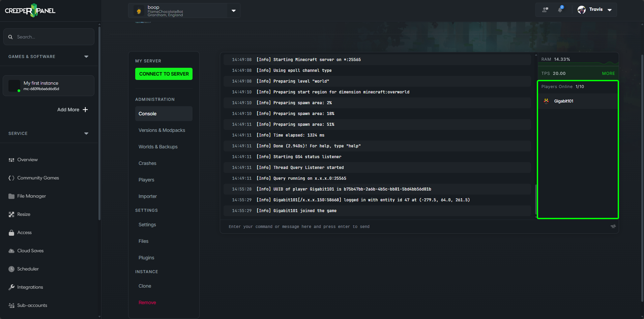Open the notifications bell with 2 alerts

pos(560,9)
